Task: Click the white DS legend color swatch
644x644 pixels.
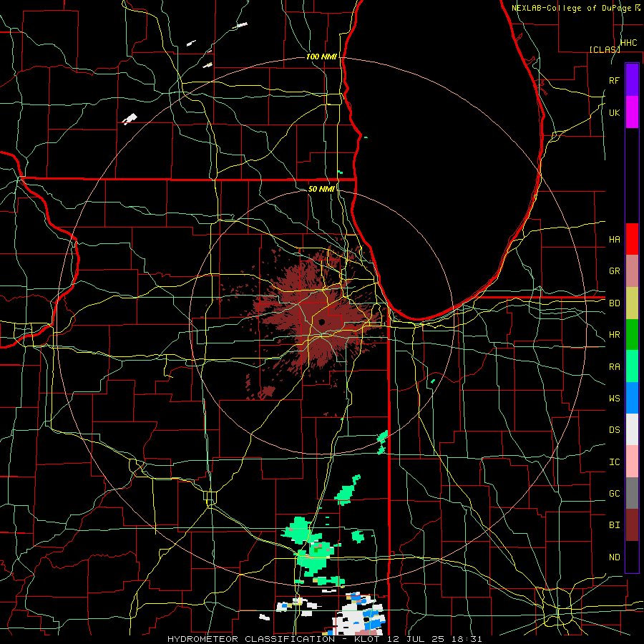Action: pyautogui.click(x=632, y=429)
